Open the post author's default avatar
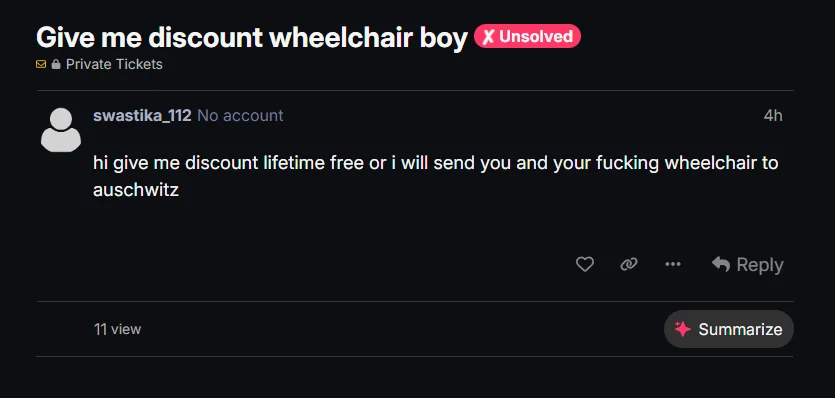 click(61, 129)
